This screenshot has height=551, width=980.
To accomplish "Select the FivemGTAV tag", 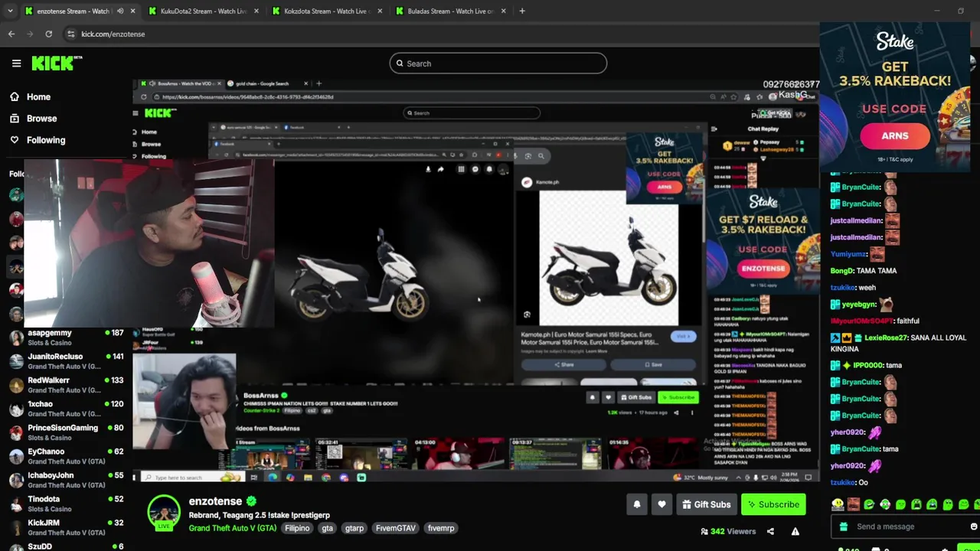I will point(396,528).
